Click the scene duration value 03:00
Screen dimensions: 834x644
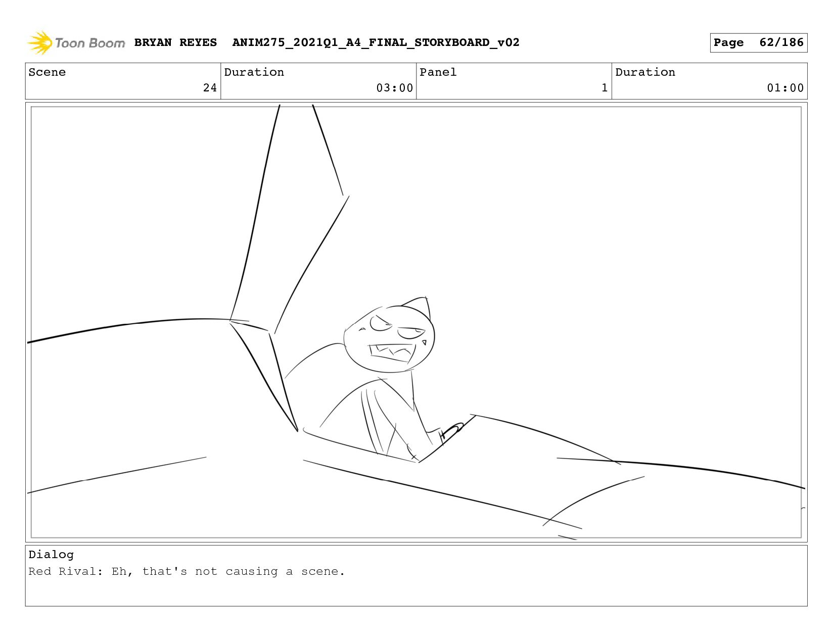(394, 88)
